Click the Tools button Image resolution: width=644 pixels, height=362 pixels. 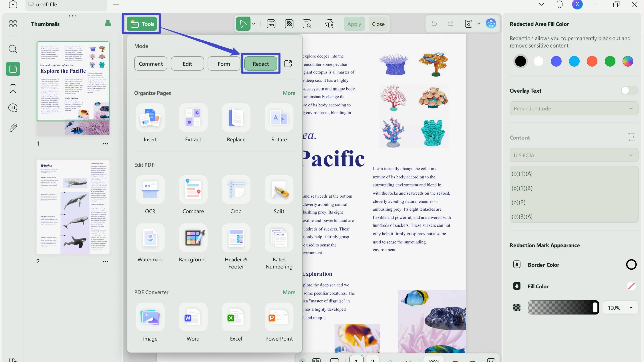142,24
